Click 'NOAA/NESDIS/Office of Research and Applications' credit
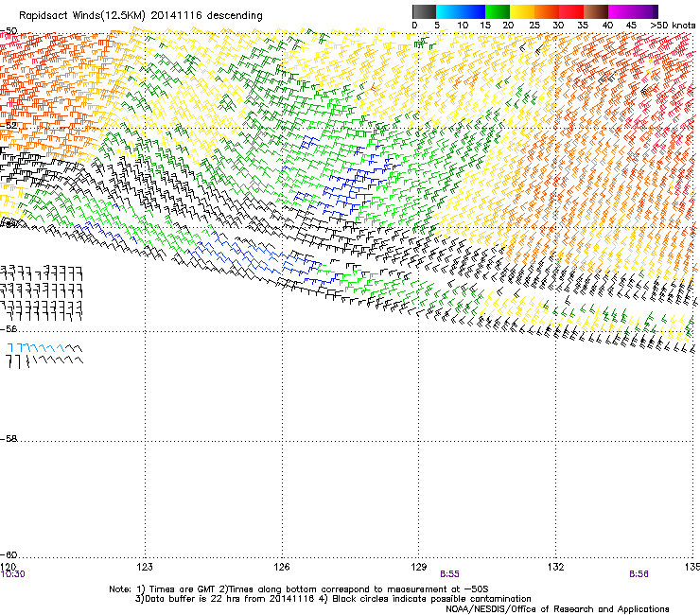The height and width of the screenshot is (615, 700). pyautogui.click(x=557, y=609)
